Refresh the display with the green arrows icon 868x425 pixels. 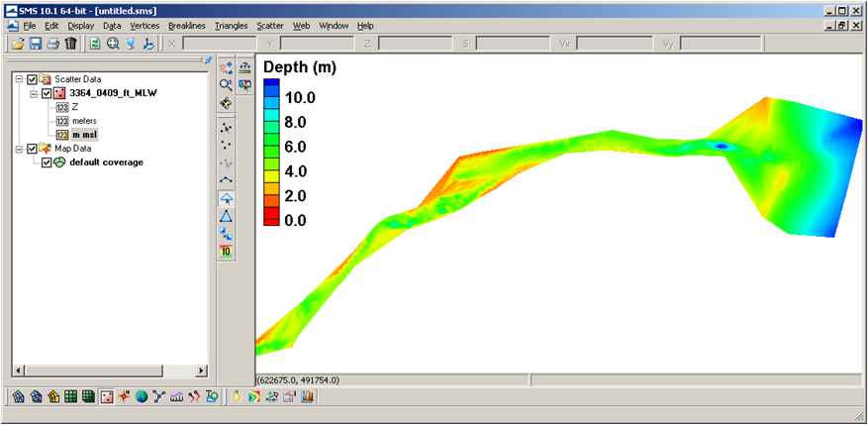click(x=95, y=44)
